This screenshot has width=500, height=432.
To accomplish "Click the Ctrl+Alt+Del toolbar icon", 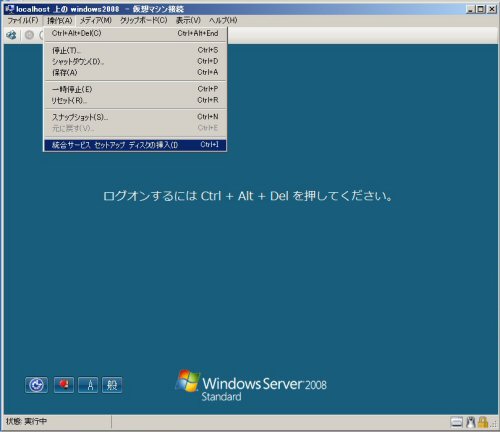I will (x=12, y=35).
